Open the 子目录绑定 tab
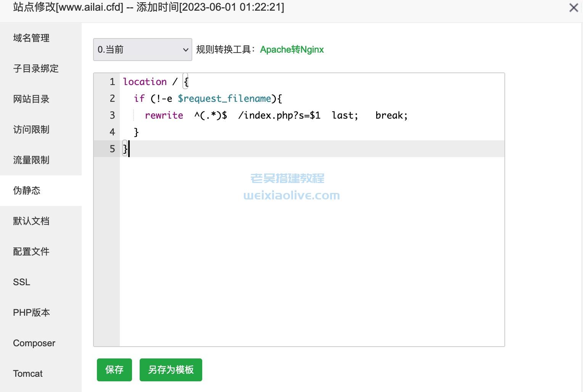 click(x=36, y=69)
